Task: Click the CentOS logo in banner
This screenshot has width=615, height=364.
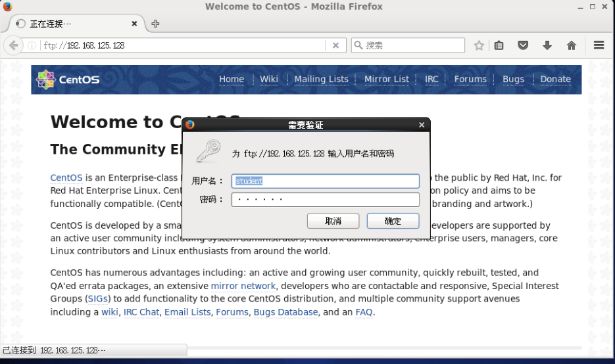Action: click(x=68, y=80)
